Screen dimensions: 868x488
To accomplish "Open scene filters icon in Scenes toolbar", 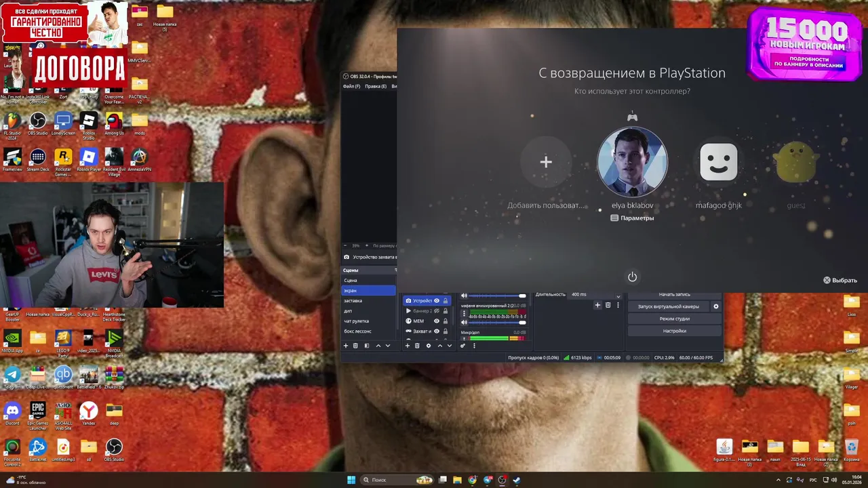I will click(x=367, y=346).
